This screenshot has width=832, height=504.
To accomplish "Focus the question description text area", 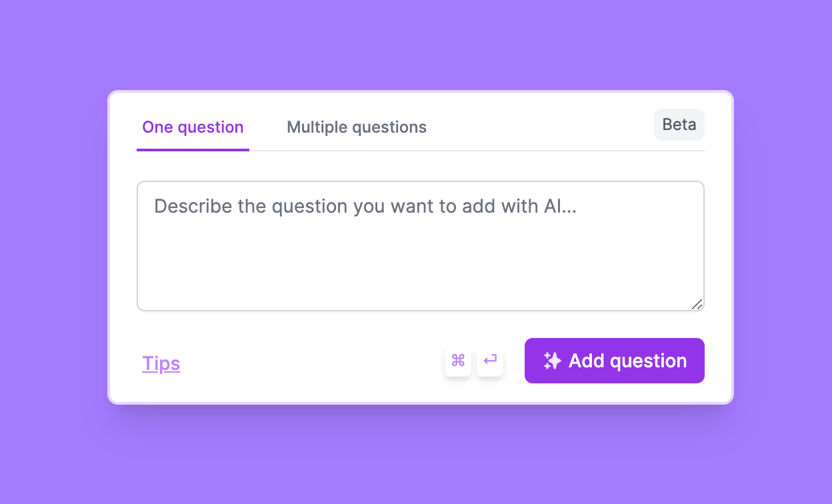I will pyautogui.click(x=420, y=245).
